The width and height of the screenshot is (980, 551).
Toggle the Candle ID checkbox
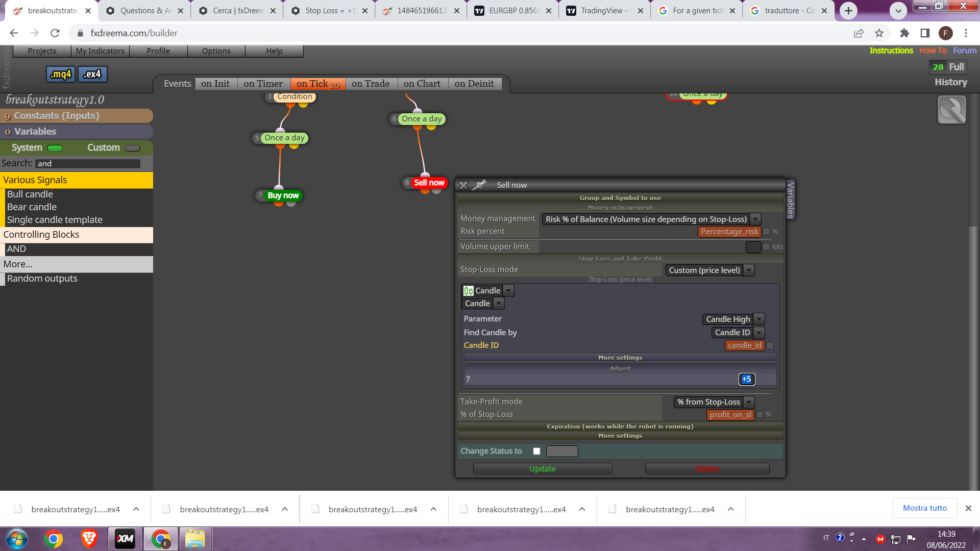point(770,346)
